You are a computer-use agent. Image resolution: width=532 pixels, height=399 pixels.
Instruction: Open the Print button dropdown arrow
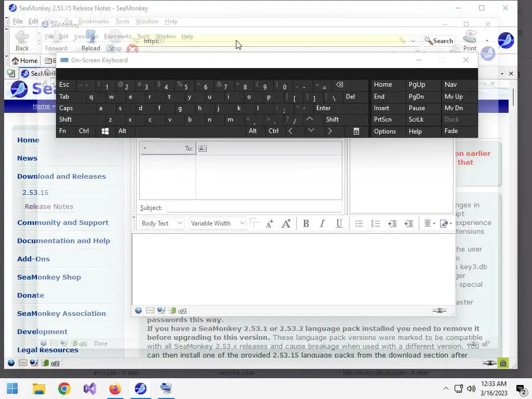click(x=487, y=41)
